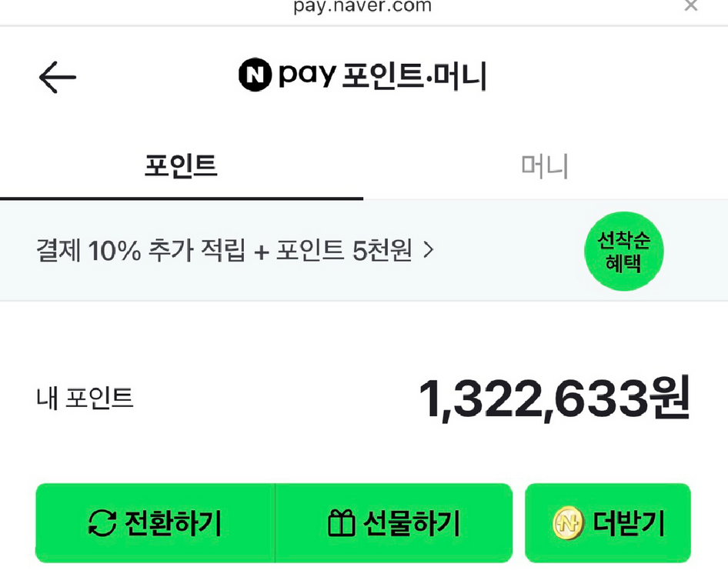The width and height of the screenshot is (728, 577).
Task: Switch to the 머니 tab
Action: pos(545,166)
